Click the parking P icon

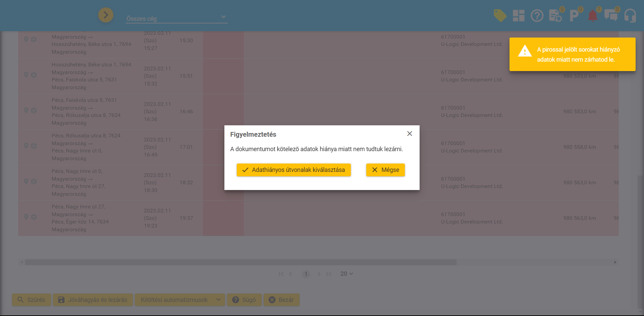[x=574, y=15]
